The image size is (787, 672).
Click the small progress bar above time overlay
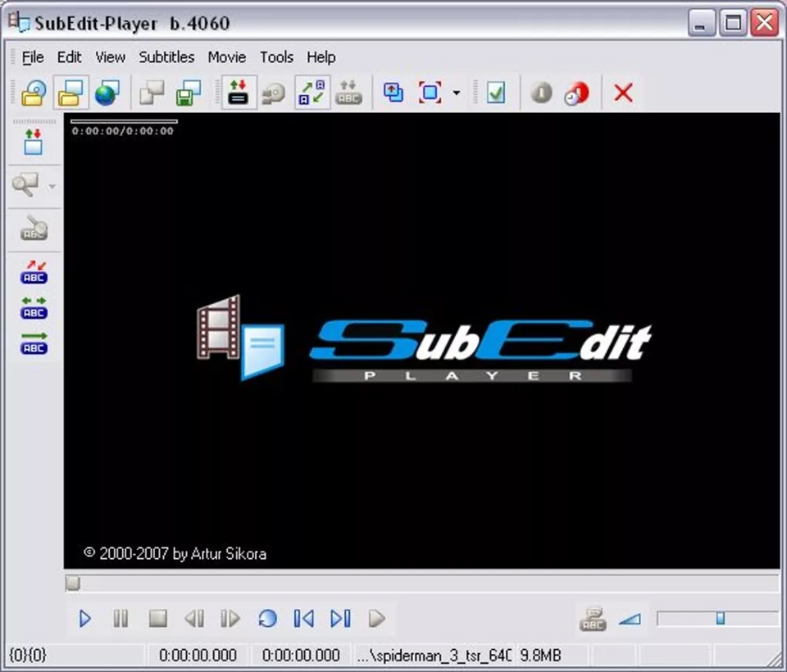(x=124, y=121)
